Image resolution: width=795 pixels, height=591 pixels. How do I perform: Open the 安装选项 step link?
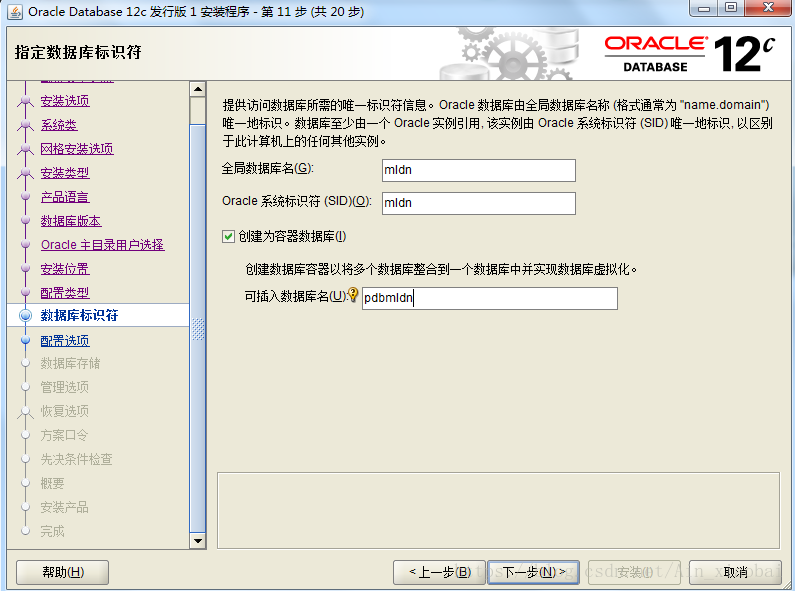pos(65,101)
